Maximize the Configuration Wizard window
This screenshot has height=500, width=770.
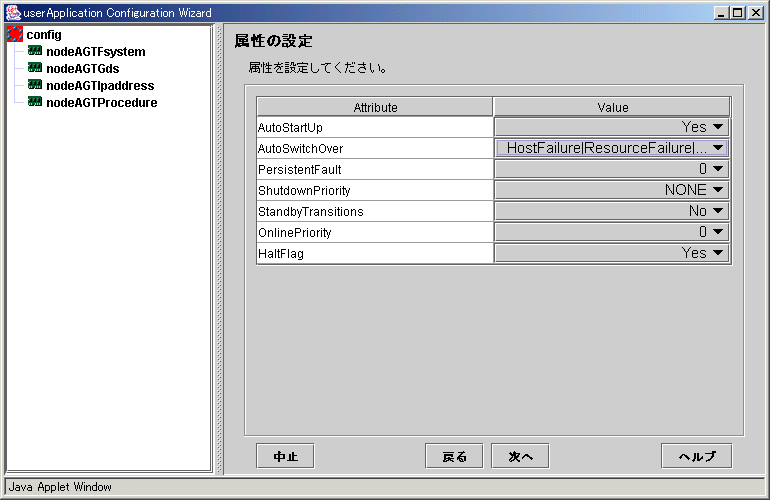coord(738,13)
